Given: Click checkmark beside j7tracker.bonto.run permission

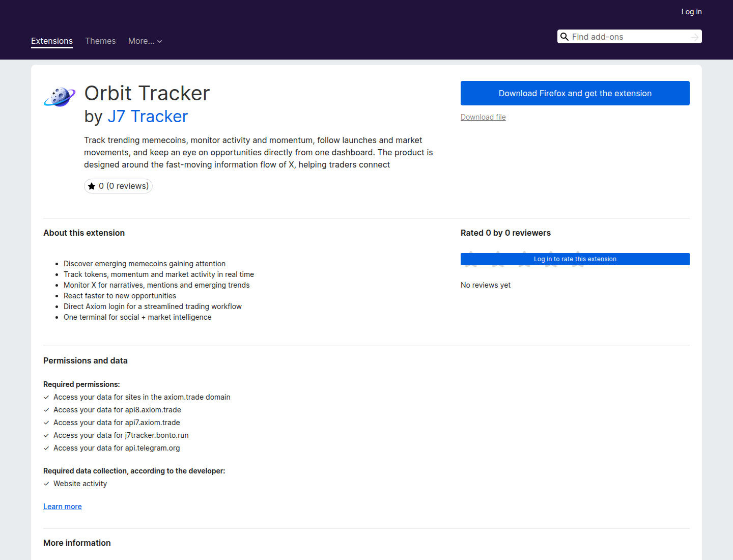Looking at the screenshot, I should pyautogui.click(x=46, y=435).
